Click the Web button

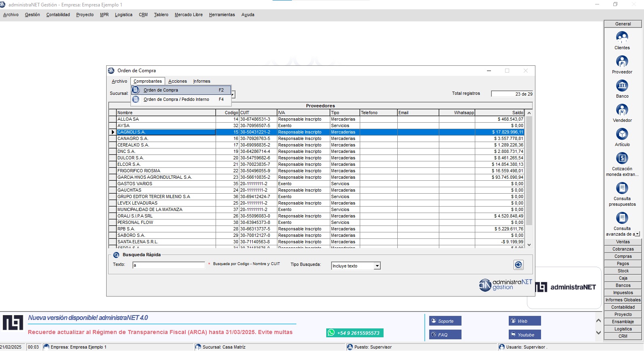point(525,321)
